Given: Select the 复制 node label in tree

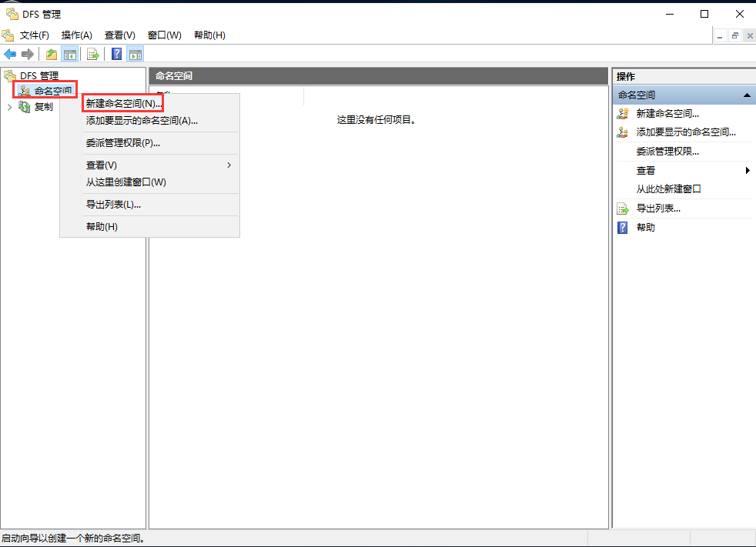Looking at the screenshot, I should 43,107.
